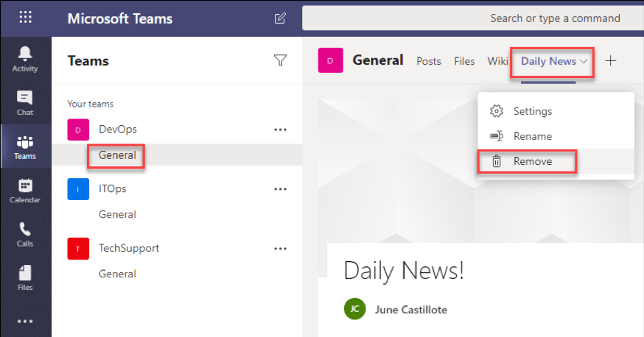Click the General channel pink avatar in header
The height and width of the screenshot is (337, 644).
click(x=330, y=60)
